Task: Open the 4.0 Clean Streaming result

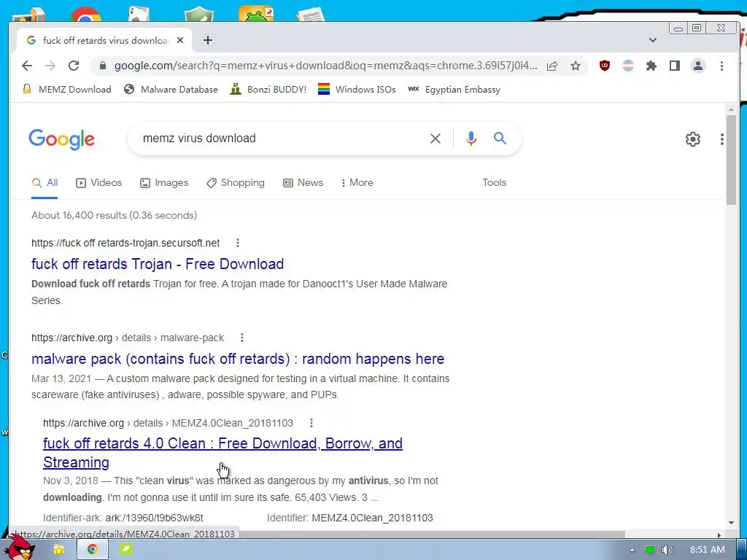Action: tap(222, 453)
